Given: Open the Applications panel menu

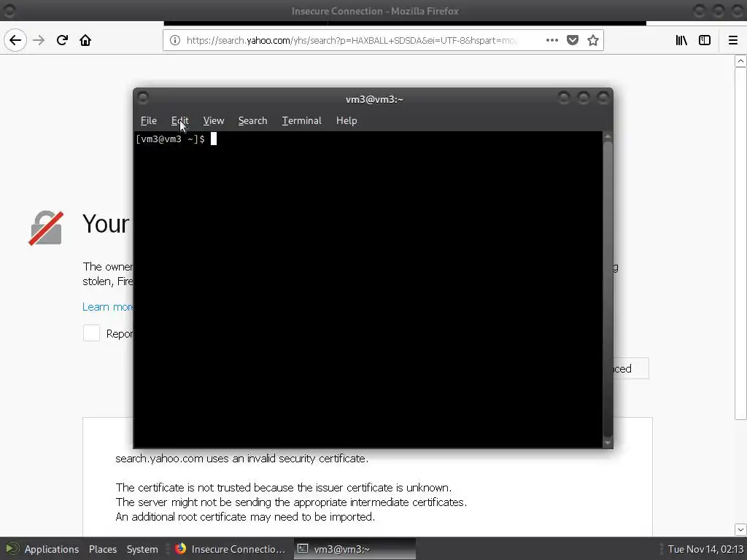Looking at the screenshot, I should click(42, 549).
